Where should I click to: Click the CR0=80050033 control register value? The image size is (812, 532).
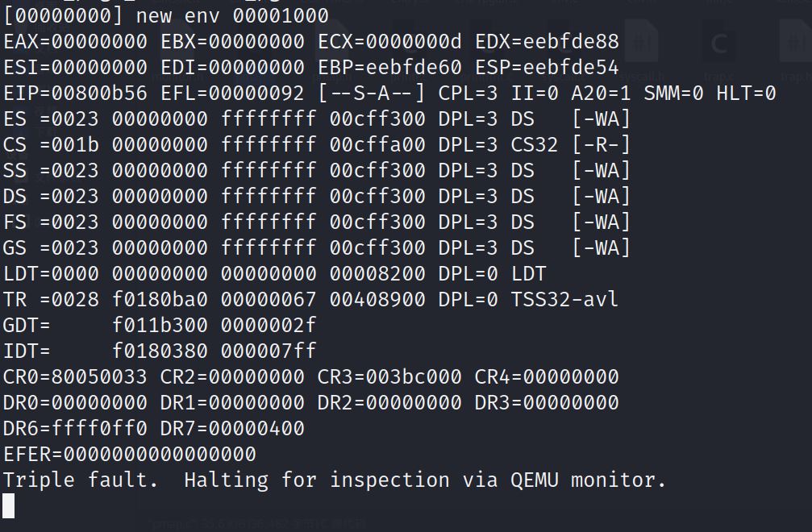[75, 377]
